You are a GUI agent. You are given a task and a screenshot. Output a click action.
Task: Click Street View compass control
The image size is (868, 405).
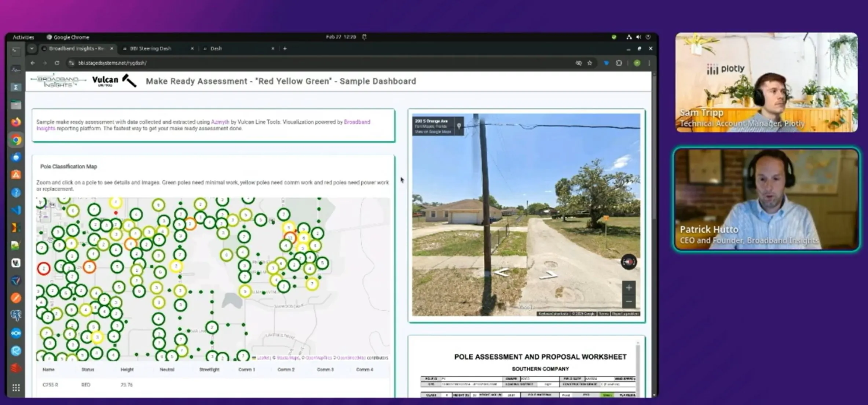click(x=629, y=262)
